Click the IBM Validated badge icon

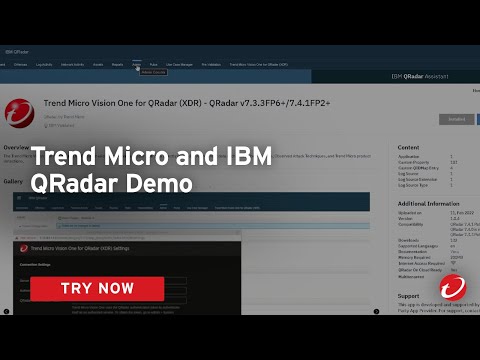(x=46, y=126)
